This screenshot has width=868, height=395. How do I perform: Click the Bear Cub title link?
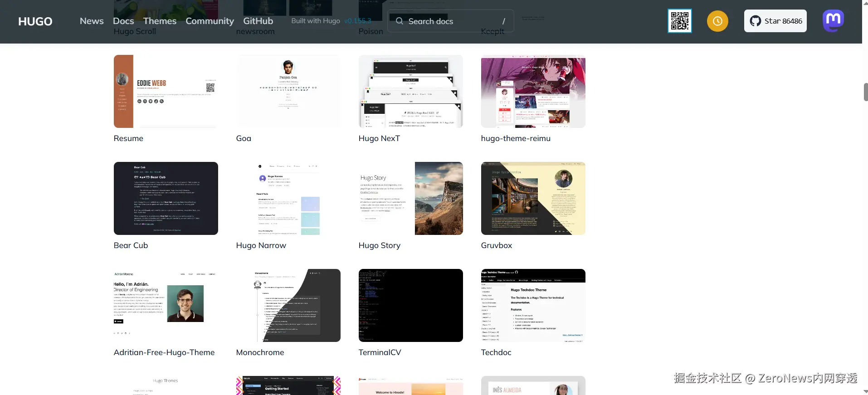pyautogui.click(x=131, y=245)
